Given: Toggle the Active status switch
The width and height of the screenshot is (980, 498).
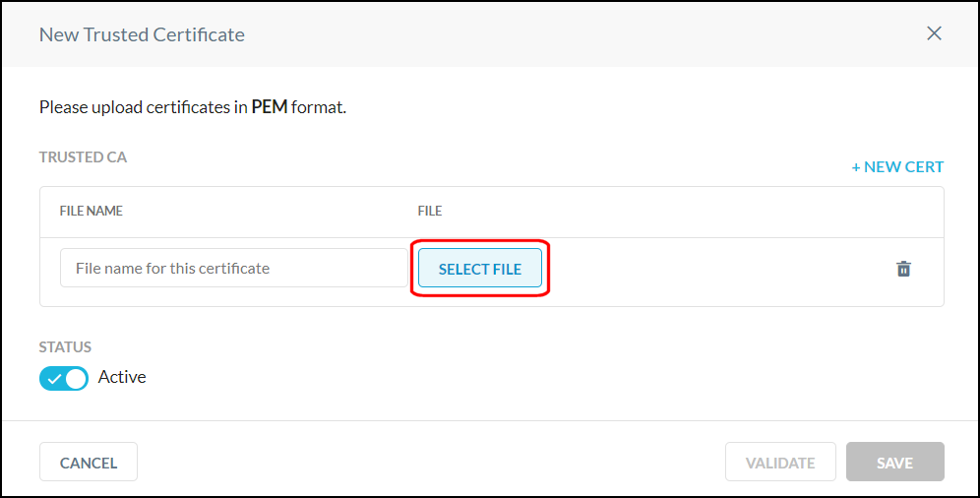Looking at the screenshot, I should click(64, 378).
